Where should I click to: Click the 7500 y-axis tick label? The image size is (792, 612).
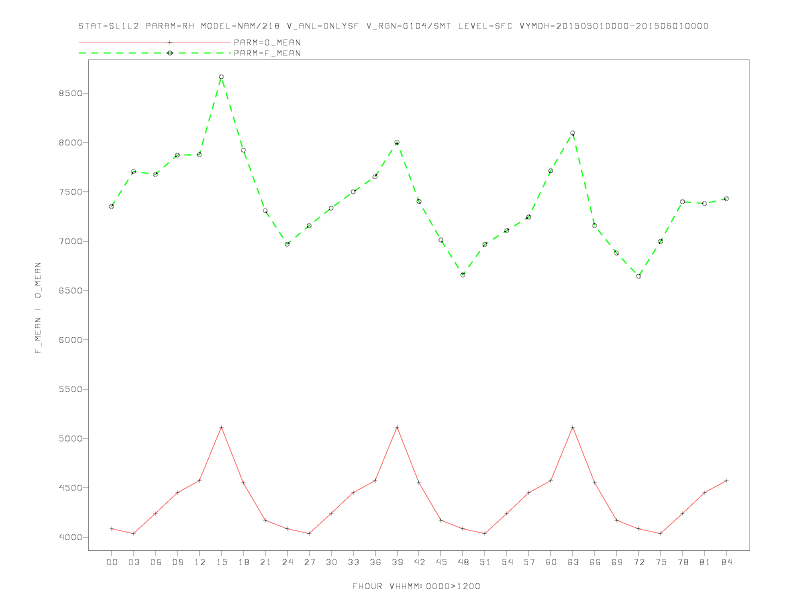click(x=71, y=192)
